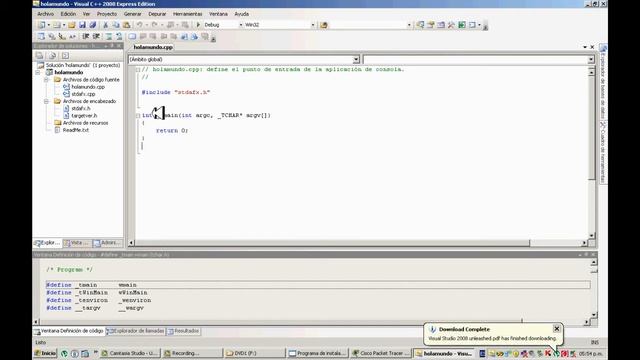
Task: Click the Undo arrow icon
Action: (140, 25)
